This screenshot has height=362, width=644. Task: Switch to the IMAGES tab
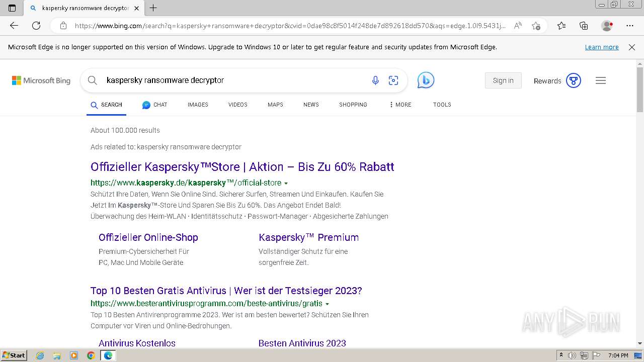click(x=198, y=105)
